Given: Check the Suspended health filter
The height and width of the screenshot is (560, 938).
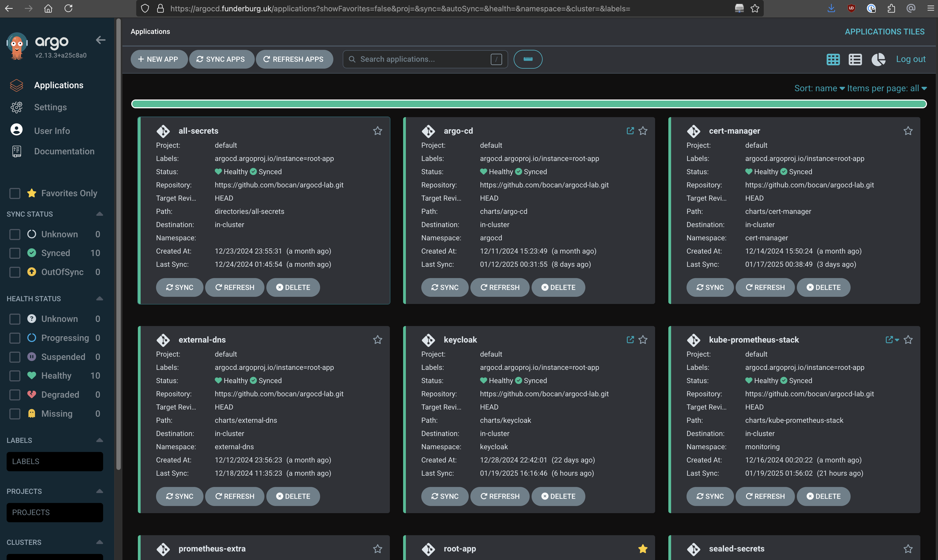Looking at the screenshot, I should 15,357.
